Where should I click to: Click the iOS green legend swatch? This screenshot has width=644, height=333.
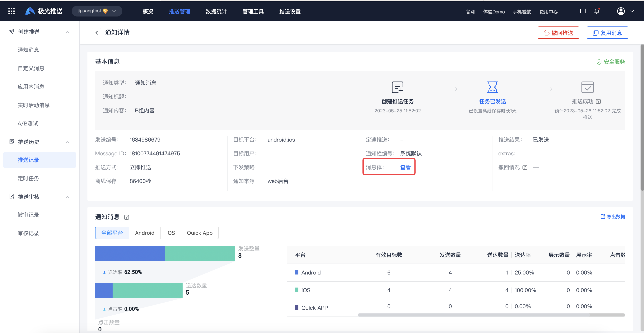[296, 290]
